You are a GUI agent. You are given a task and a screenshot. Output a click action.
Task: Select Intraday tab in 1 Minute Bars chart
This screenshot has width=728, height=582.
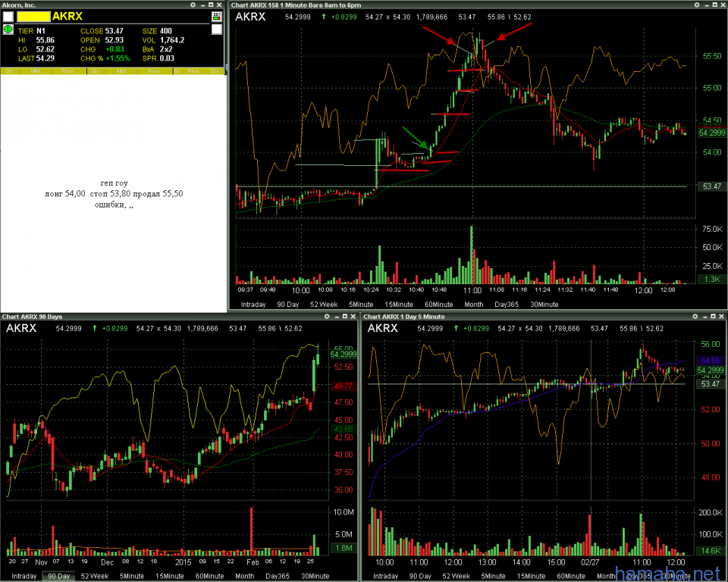coord(253,305)
